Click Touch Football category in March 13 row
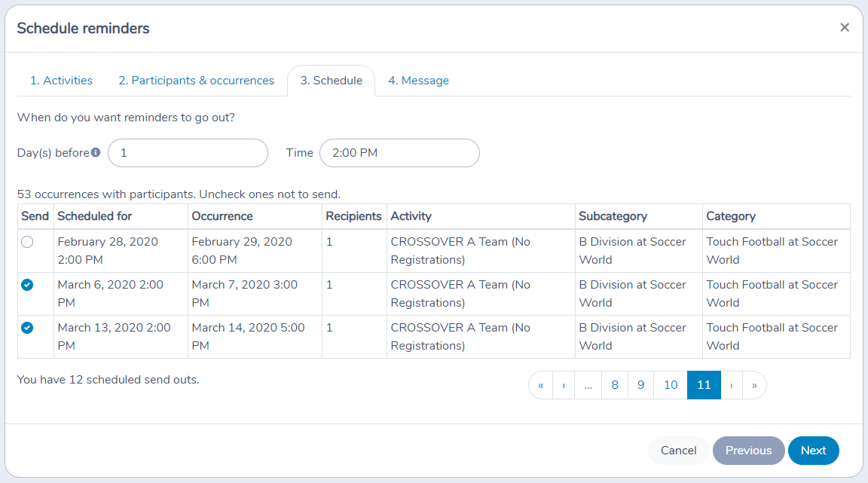Image resolution: width=868 pixels, height=483 pixels. [x=776, y=337]
